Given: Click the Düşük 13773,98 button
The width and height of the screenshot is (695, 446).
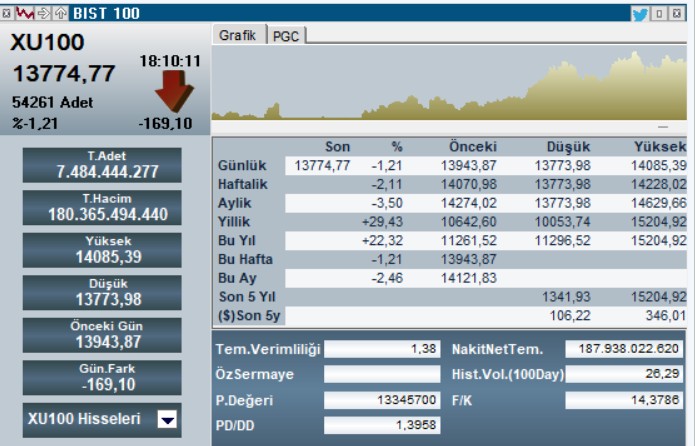Looking at the screenshot, I should [x=102, y=293].
